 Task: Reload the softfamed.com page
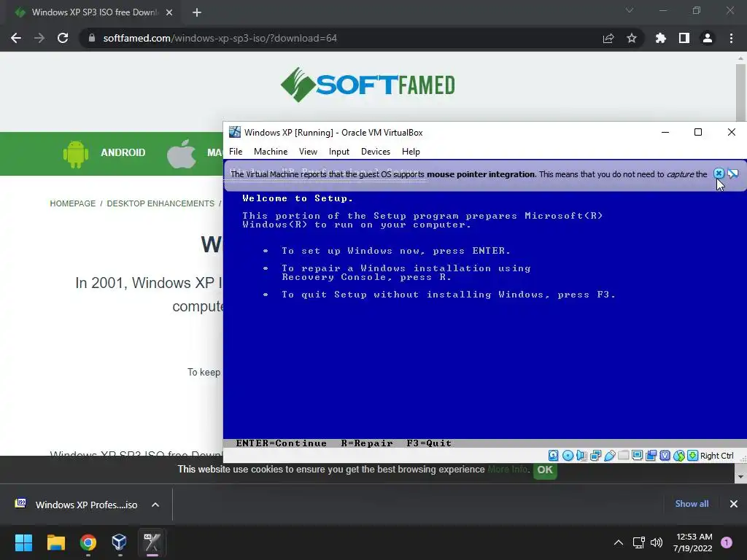pyautogui.click(x=63, y=38)
